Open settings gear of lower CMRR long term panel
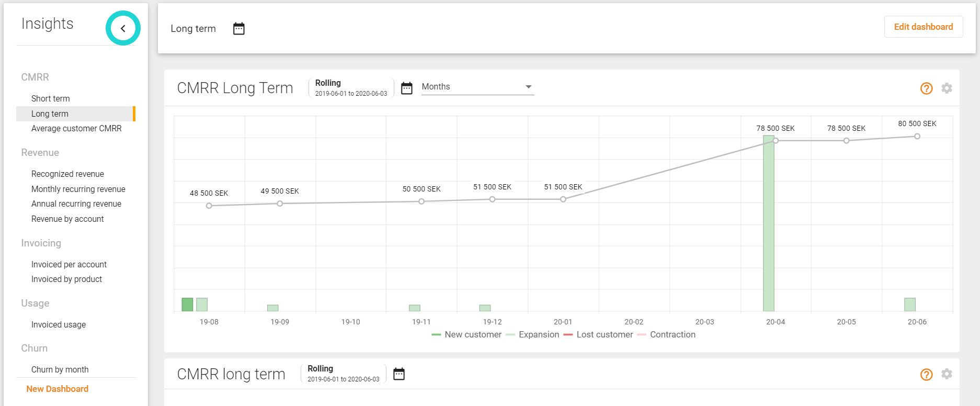Screen dimensions: 980x406 [947, 374]
